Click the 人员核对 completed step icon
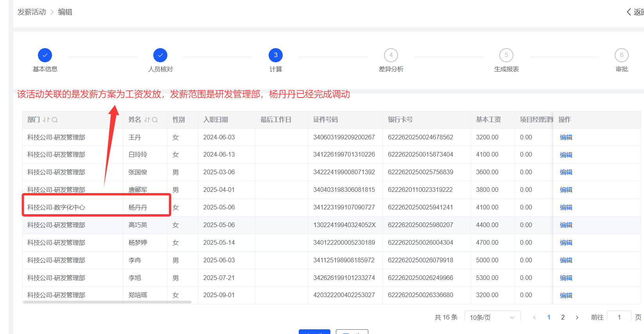Viewport: 644px width, 334px height. click(160, 55)
